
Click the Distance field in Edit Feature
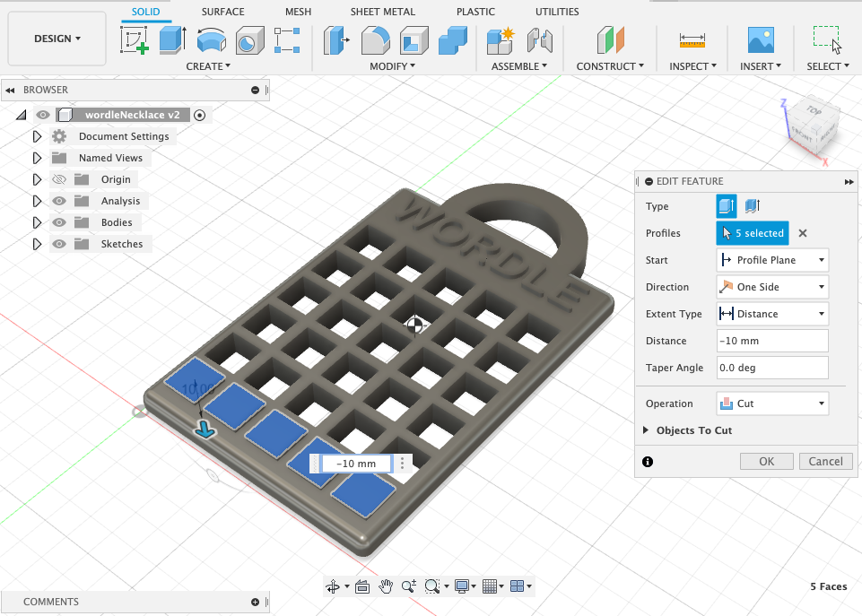(772, 341)
